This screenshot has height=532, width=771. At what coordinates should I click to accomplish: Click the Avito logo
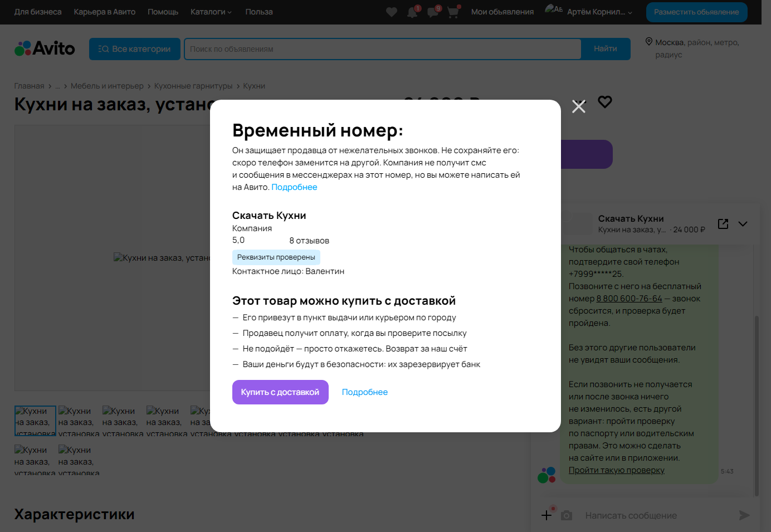(x=45, y=49)
